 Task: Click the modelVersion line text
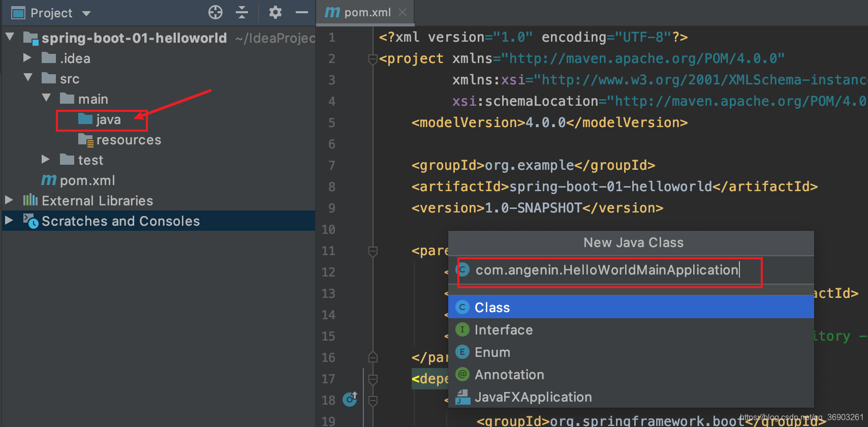(549, 123)
